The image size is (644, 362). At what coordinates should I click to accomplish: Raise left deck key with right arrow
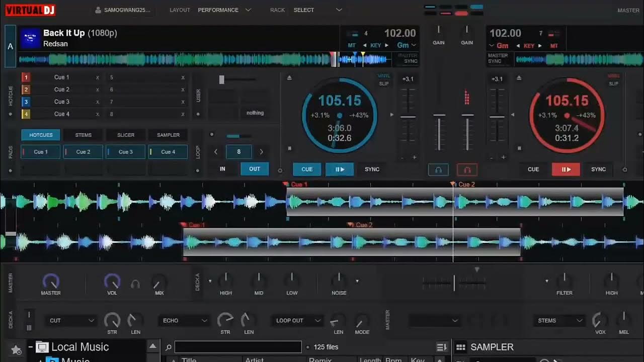click(386, 45)
